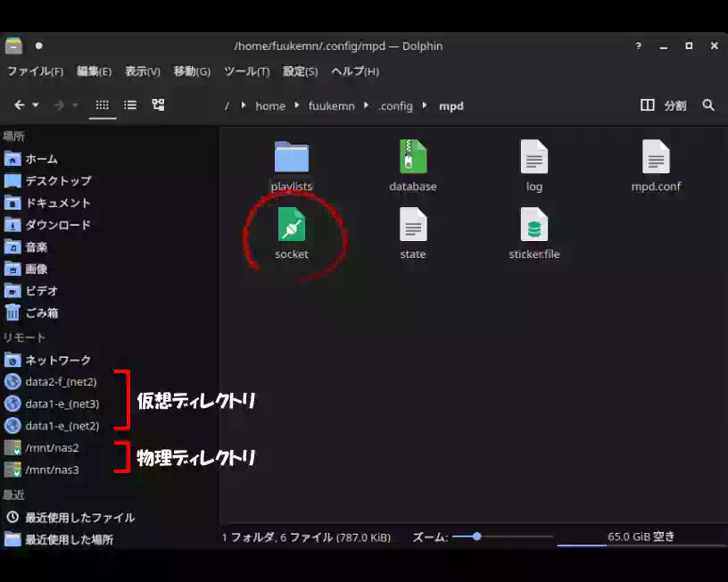Open the ファイル(F) menu
The image size is (728, 582).
pyautogui.click(x=36, y=71)
